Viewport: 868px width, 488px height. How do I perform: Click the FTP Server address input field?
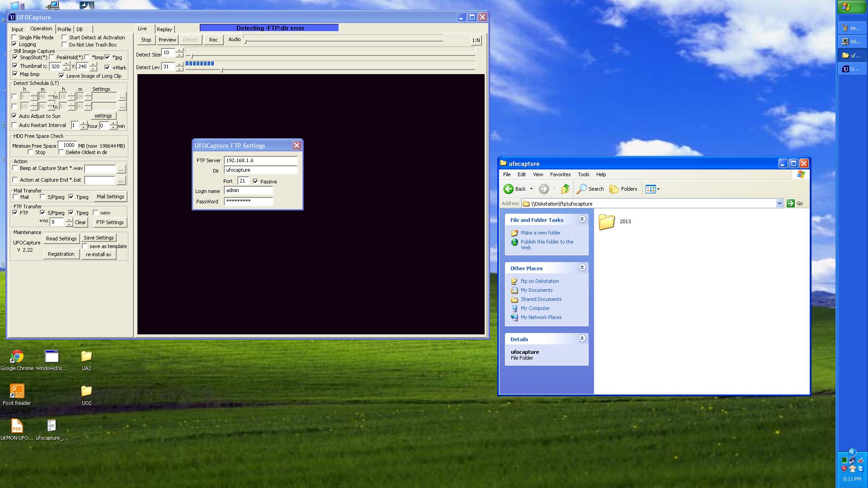260,160
